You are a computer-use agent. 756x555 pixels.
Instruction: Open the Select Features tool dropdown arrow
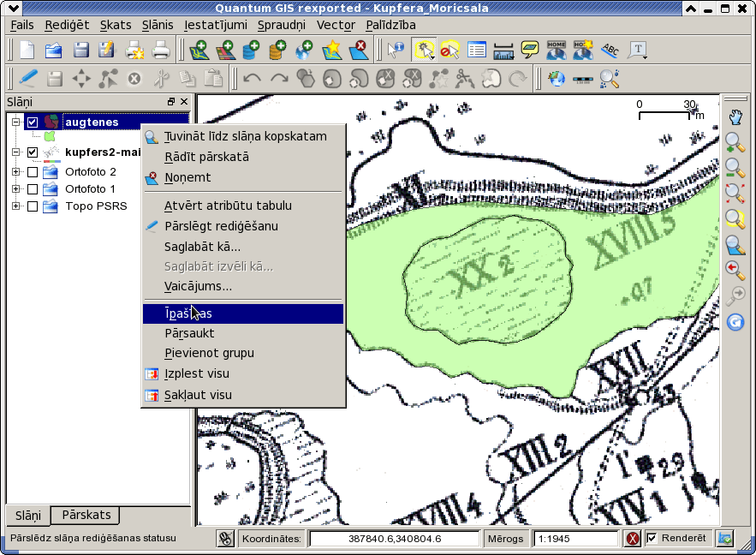point(433,57)
